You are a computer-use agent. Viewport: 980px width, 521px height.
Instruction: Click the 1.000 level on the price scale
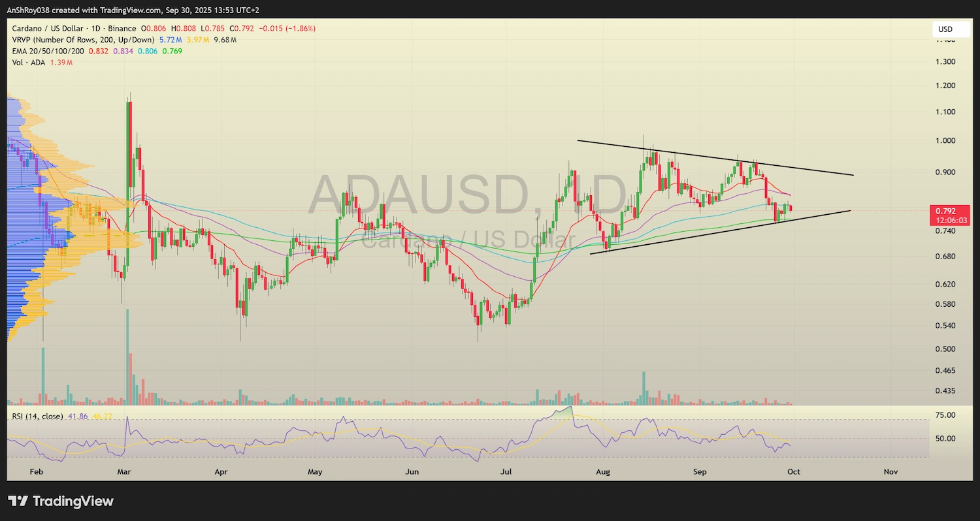point(945,140)
